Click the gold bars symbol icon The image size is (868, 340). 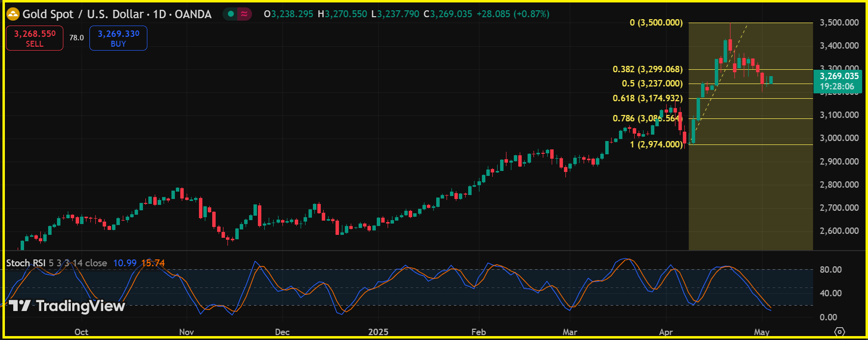13,14
